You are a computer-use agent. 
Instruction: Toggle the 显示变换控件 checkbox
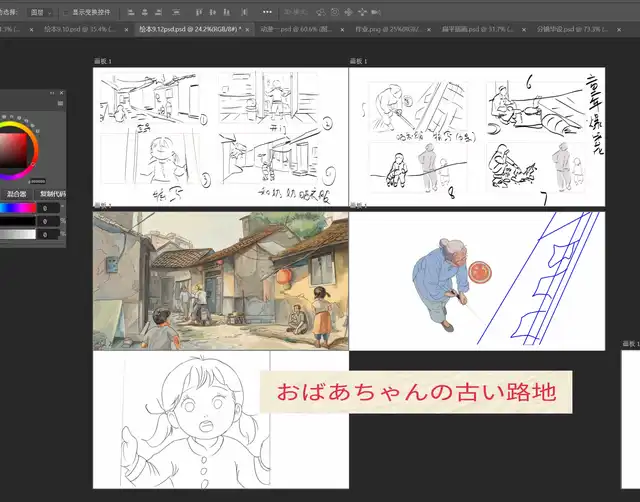(66, 13)
